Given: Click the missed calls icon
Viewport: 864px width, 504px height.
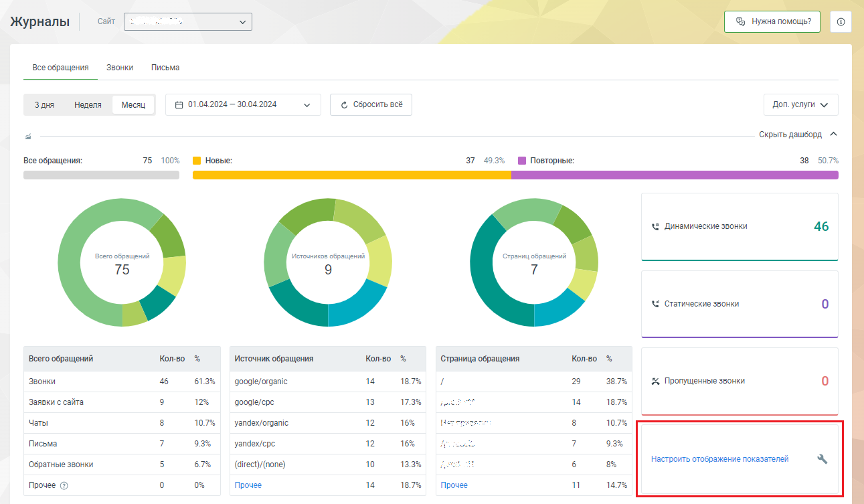Looking at the screenshot, I should [655, 381].
